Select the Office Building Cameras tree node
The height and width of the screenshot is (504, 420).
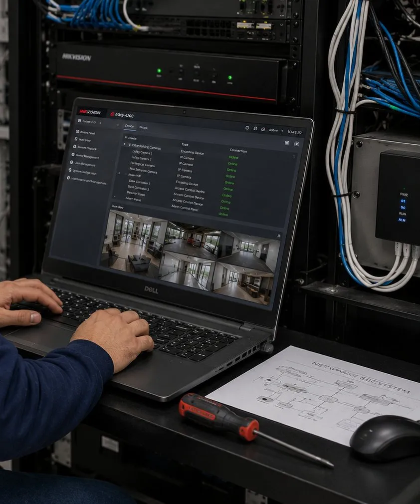pos(146,147)
